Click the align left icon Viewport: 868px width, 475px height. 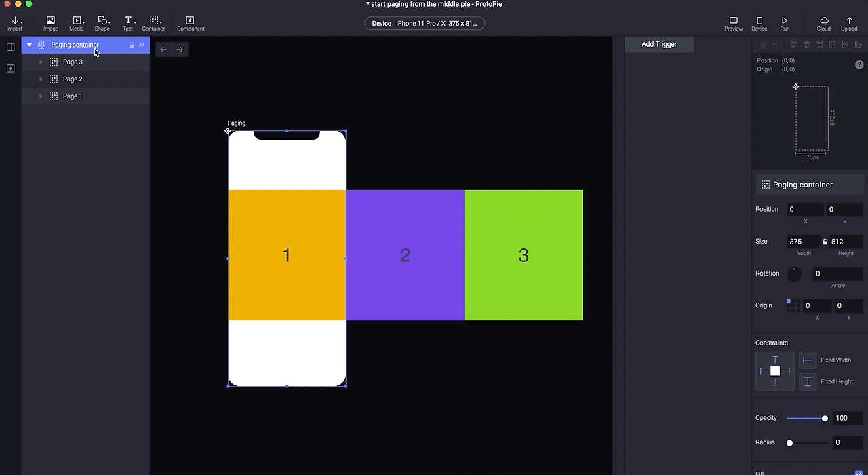point(793,44)
